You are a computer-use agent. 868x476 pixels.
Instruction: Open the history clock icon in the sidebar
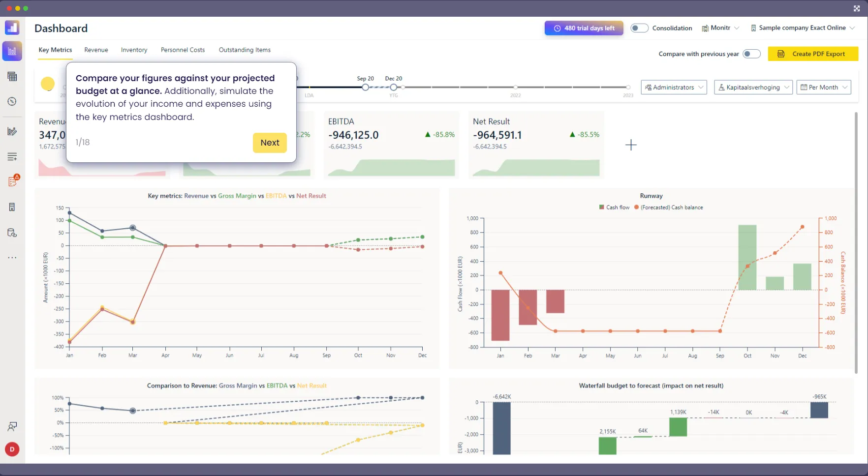click(12, 101)
